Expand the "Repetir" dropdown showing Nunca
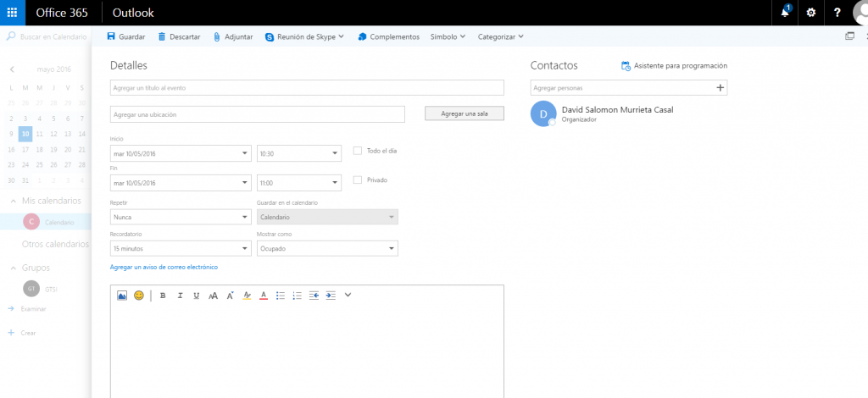The width and height of the screenshot is (868, 398). pos(181,218)
